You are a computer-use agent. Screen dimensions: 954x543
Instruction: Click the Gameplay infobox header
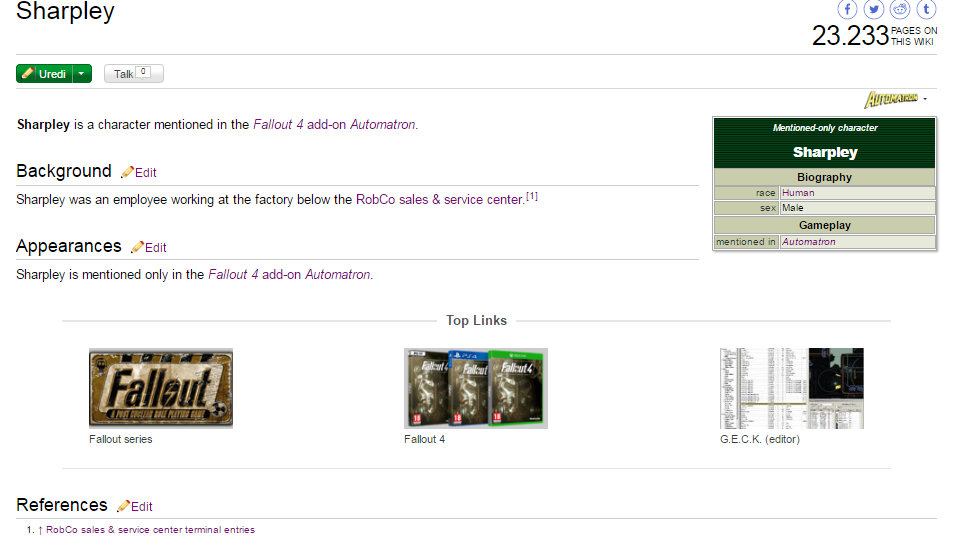pyautogui.click(x=824, y=225)
